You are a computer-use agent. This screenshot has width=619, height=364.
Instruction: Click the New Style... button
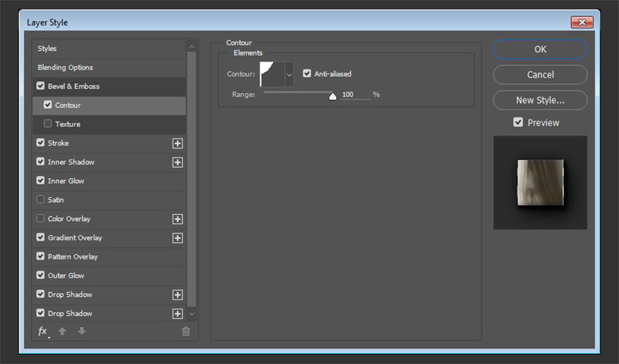[540, 100]
